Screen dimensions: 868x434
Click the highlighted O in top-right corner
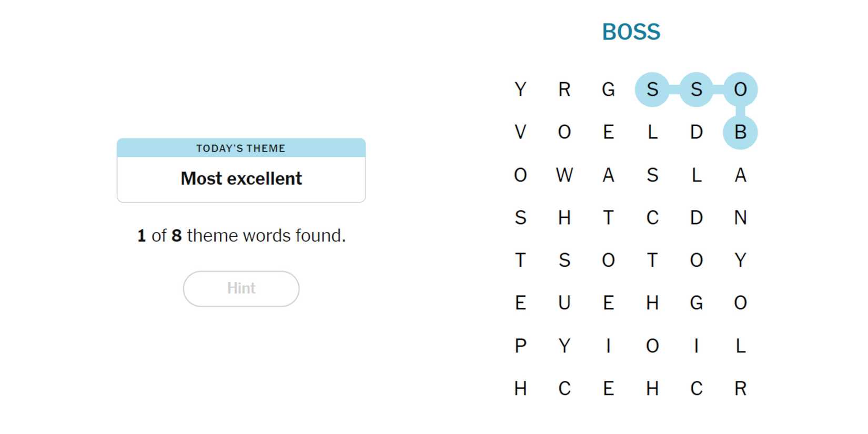pos(740,89)
